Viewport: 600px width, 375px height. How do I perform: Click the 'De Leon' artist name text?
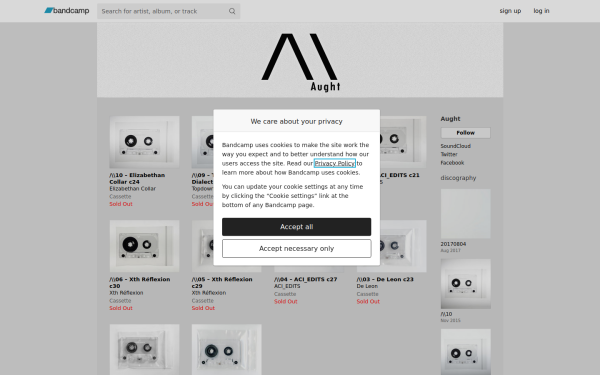tap(367, 286)
